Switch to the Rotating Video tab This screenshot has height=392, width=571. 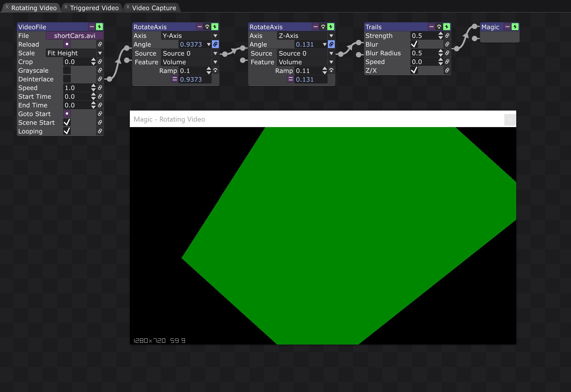[x=34, y=8]
